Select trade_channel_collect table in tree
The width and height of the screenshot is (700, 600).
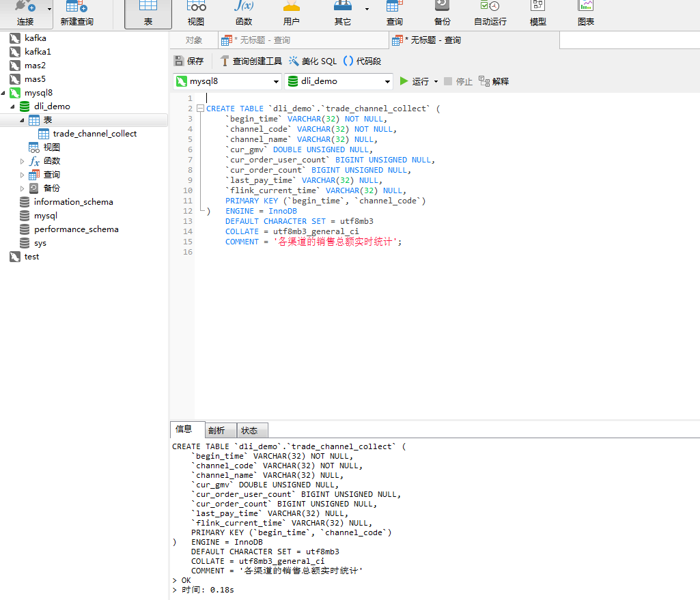click(95, 134)
